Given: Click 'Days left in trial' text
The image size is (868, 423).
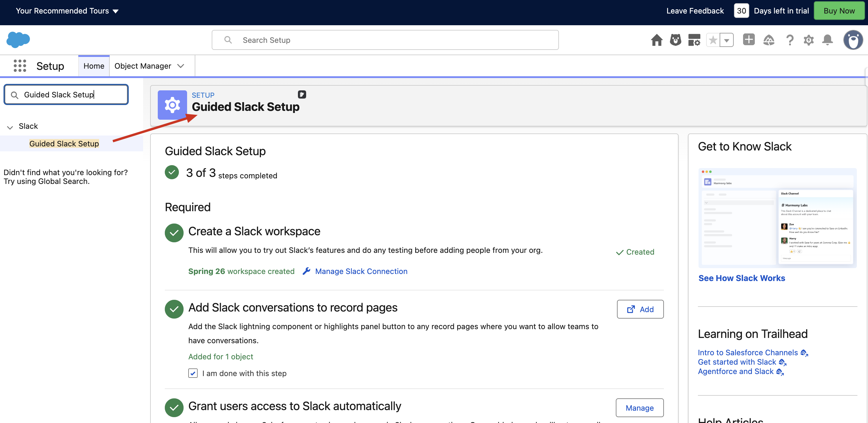Looking at the screenshot, I should pyautogui.click(x=781, y=11).
